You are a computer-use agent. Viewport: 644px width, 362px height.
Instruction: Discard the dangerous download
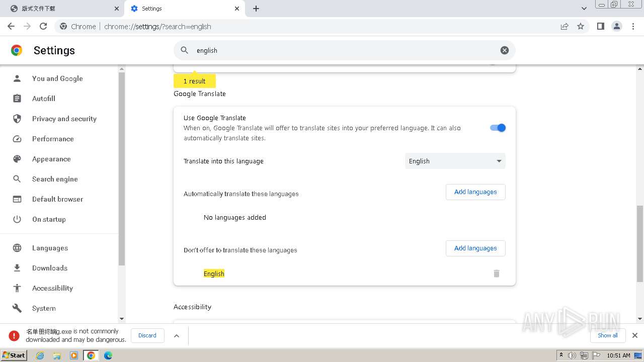pos(147,335)
